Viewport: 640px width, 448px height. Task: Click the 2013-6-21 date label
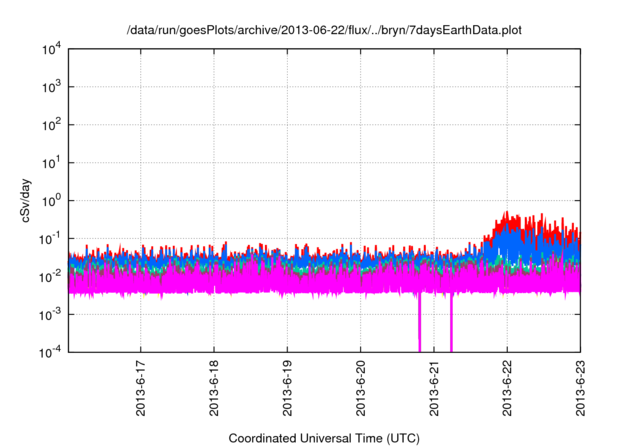pyautogui.click(x=434, y=388)
